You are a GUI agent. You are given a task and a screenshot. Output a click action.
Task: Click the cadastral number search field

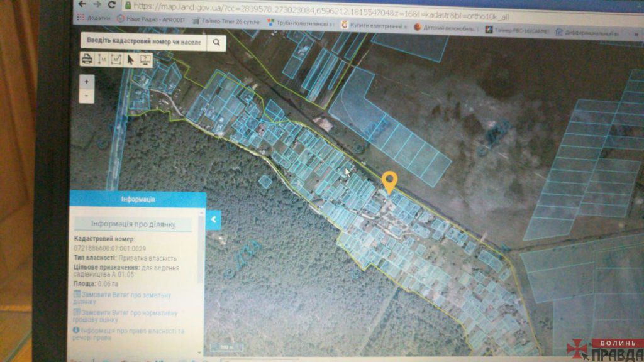point(142,41)
